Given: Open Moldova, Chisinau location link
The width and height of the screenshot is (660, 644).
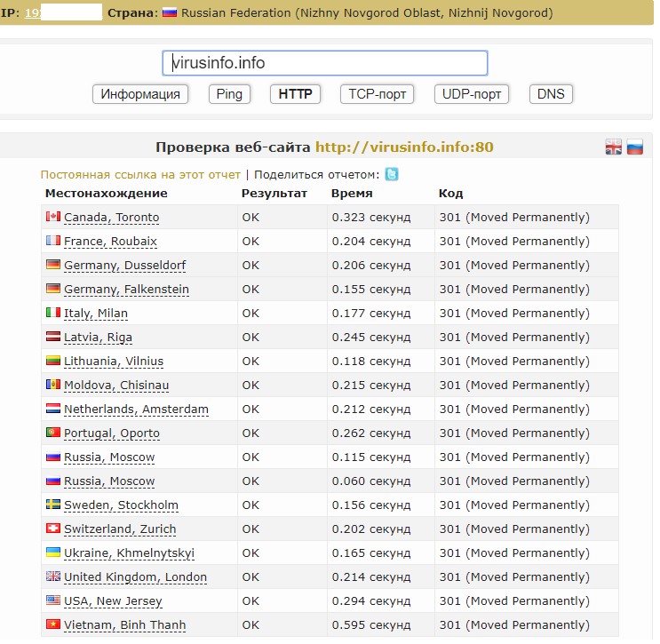Looking at the screenshot, I should point(116,386).
